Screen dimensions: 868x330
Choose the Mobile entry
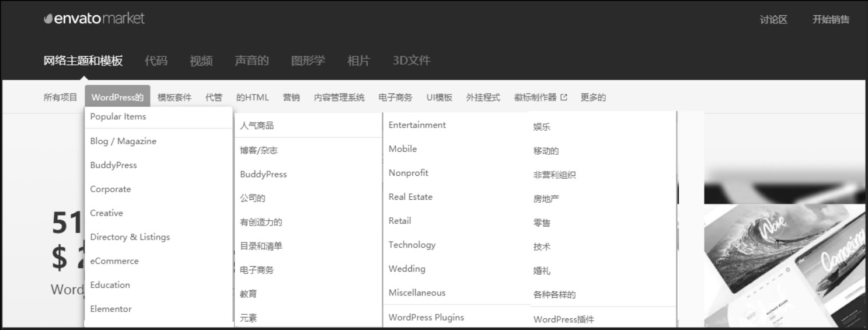tap(403, 149)
